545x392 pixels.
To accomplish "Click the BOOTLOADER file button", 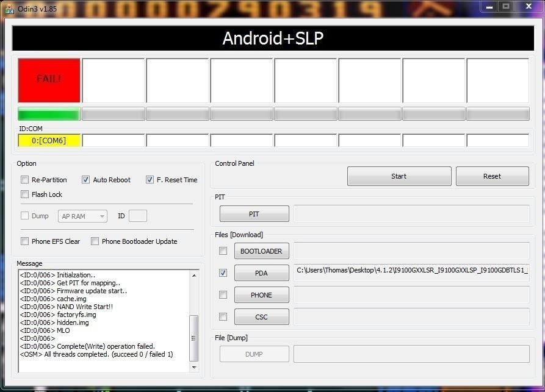I will coord(261,251).
